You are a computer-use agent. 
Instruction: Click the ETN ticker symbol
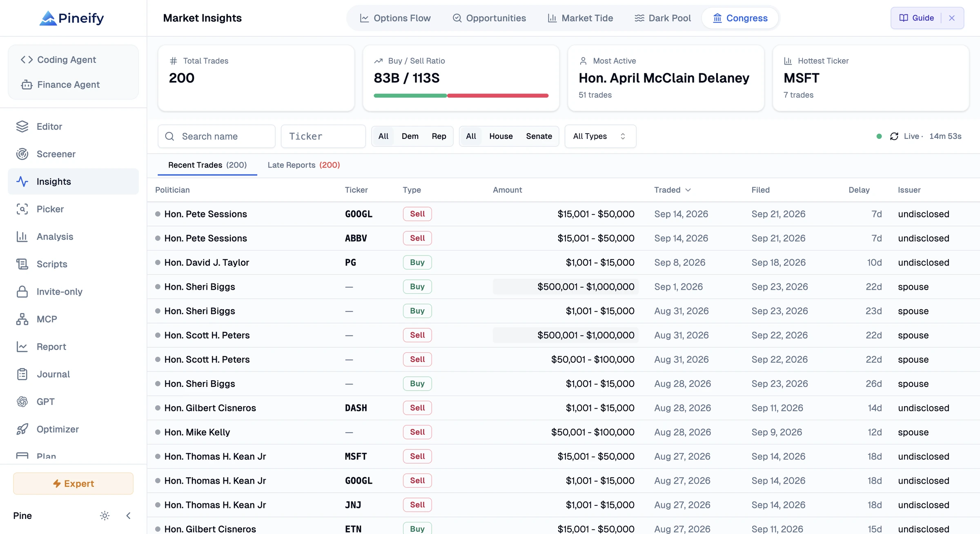pyautogui.click(x=353, y=529)
